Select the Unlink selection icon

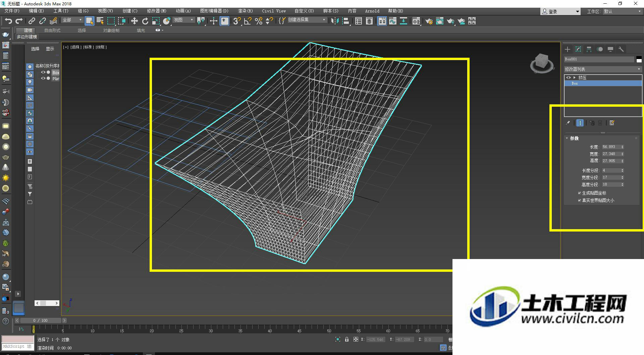[43, 21]
